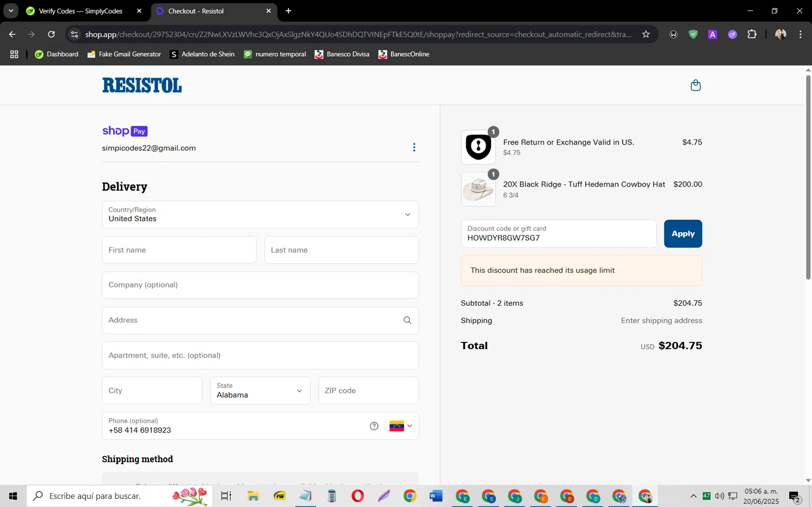The image size is (812, 507).
Task: Open the phone country flag selector
Action: [401, 426]
